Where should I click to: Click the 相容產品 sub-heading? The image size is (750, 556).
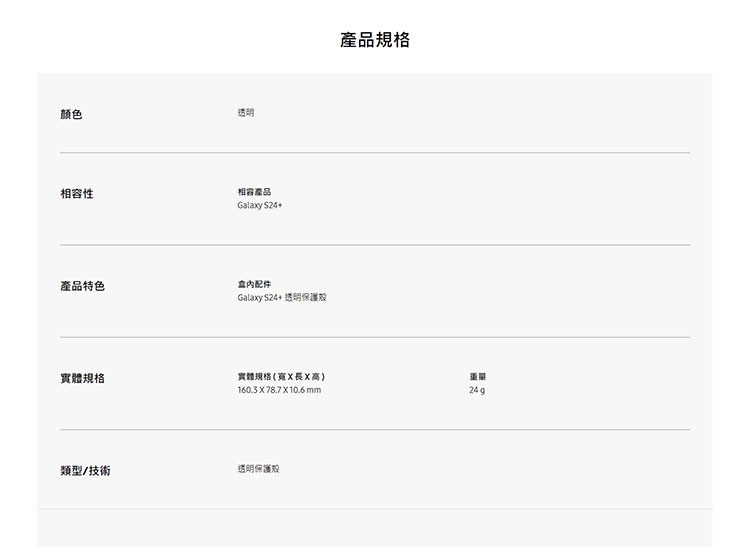pos(254,191)
